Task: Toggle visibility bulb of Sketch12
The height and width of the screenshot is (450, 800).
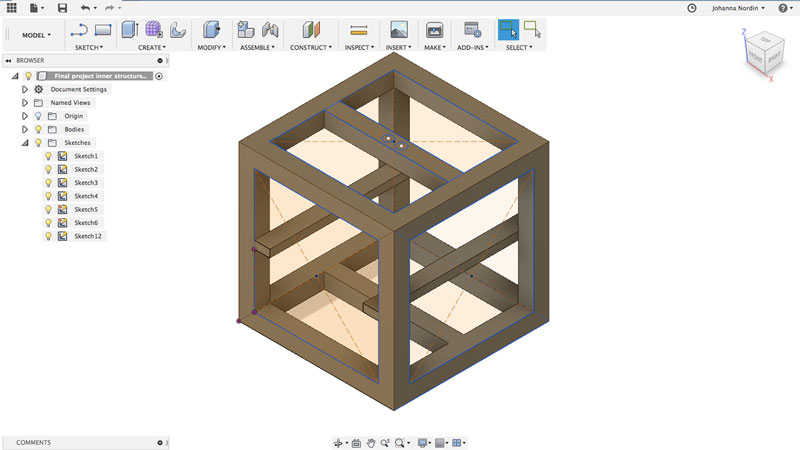Action: (48, 236)
